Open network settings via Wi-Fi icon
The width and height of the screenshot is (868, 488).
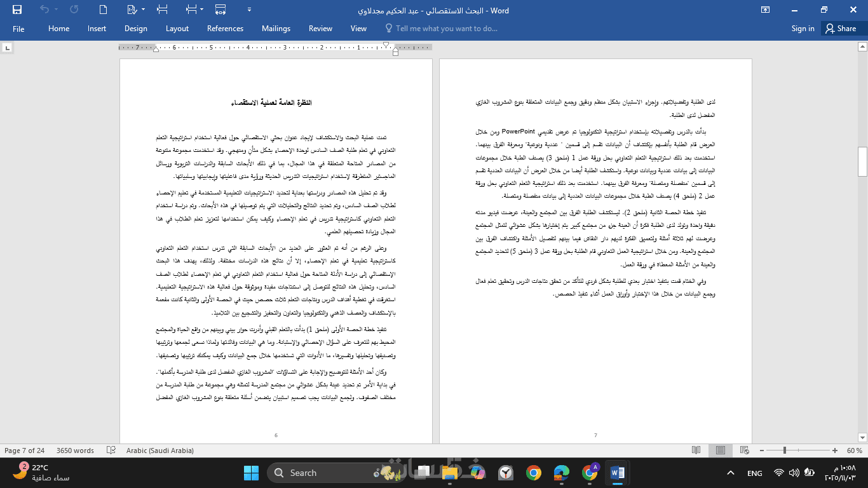[x=779, y=473]
